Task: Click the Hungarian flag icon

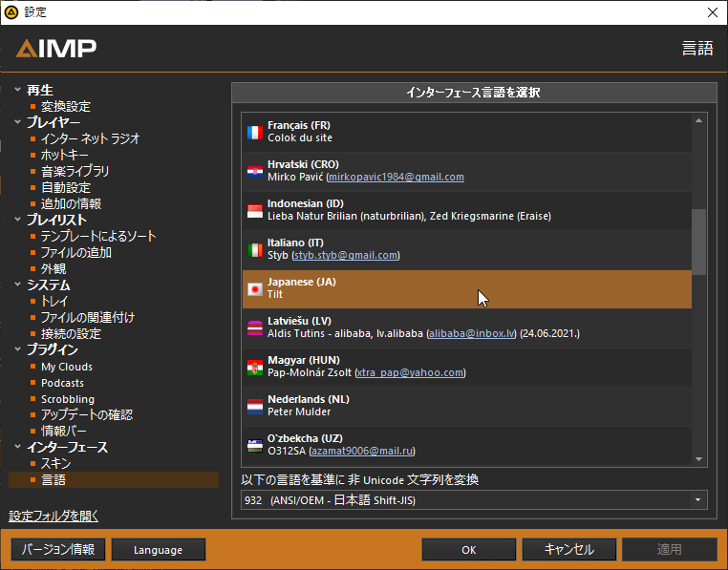Action: click(x=255, y=368)
